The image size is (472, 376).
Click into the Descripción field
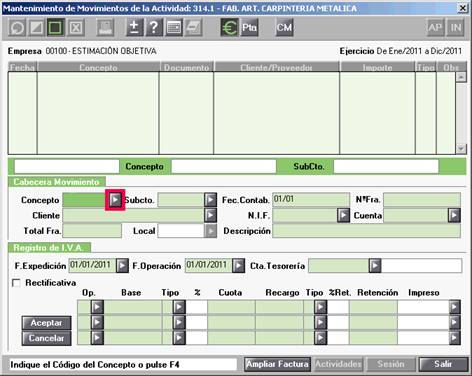pyautogui.click(x=366, y=231)
